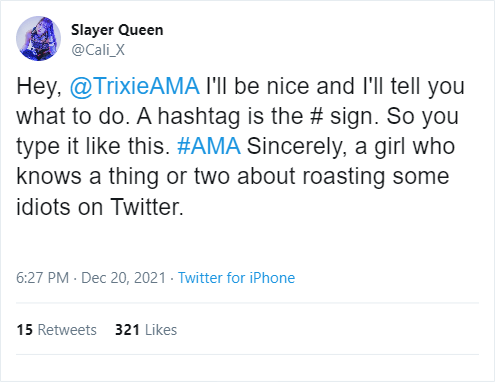Click the bold 15 retweet count

pyautogui.click(x=25, y=330)
